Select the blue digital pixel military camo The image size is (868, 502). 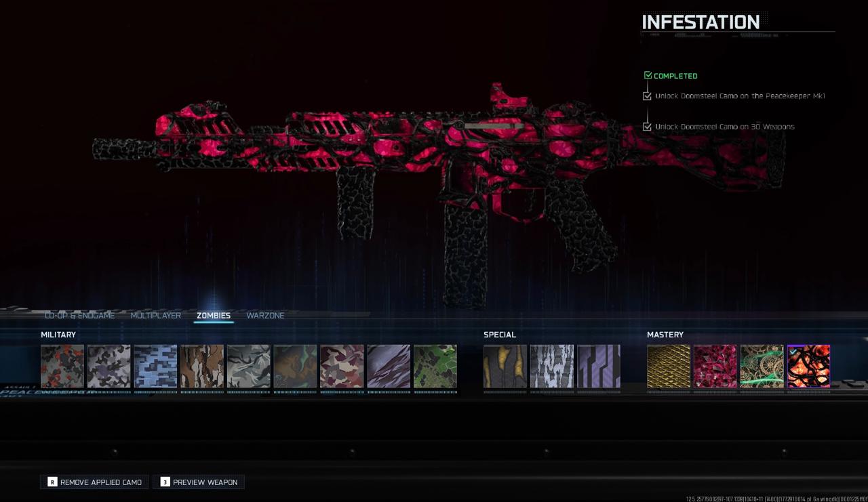point(155,367)
